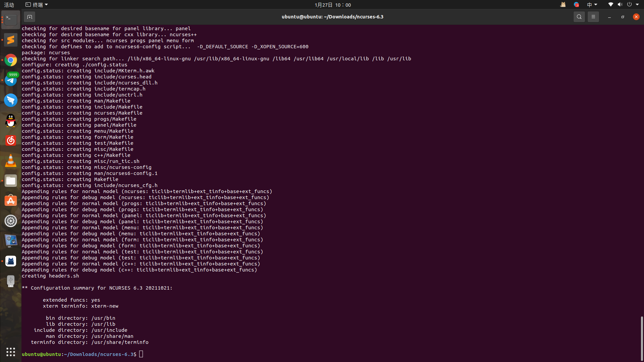Open the terminal hamburger menu

pos(593,17)
